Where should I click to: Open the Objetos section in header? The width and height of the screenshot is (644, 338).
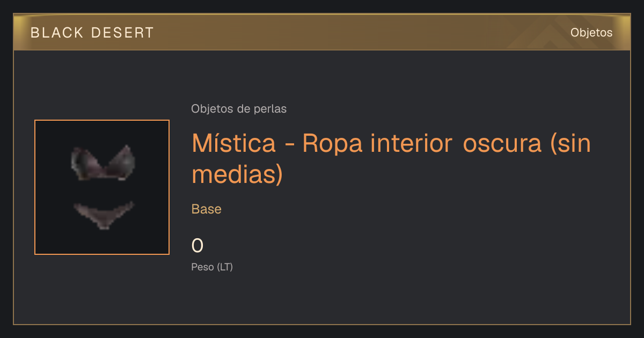(x=591, y=33)
